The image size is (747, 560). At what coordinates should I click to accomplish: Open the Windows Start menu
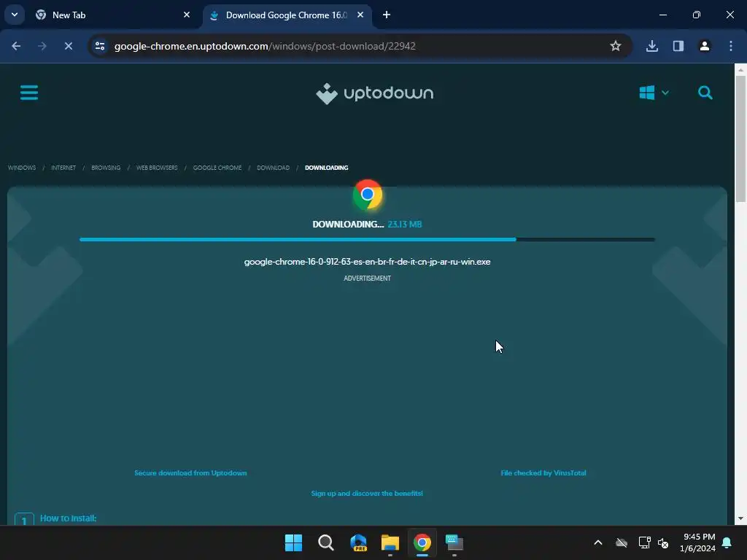coord(293,542)
